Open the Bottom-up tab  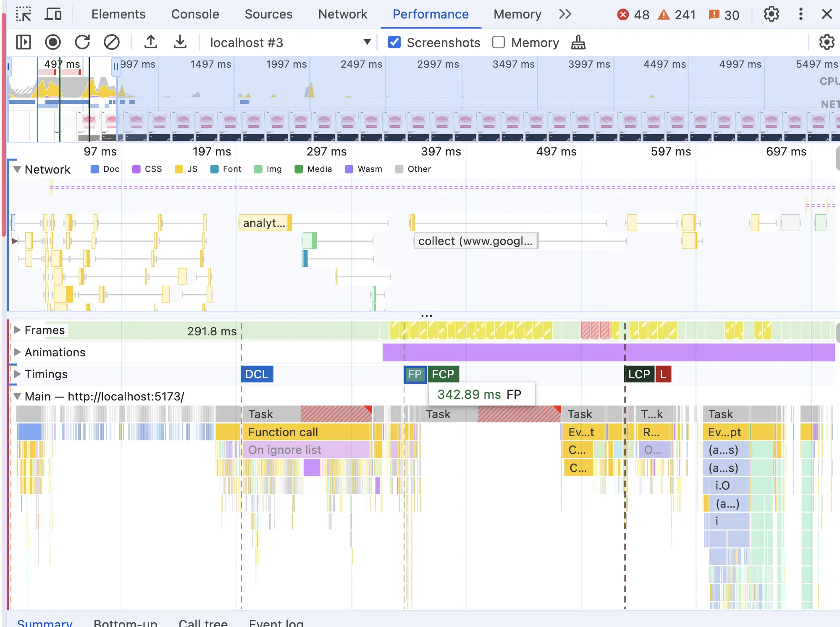pyautogui.click(x=125, y=622)
